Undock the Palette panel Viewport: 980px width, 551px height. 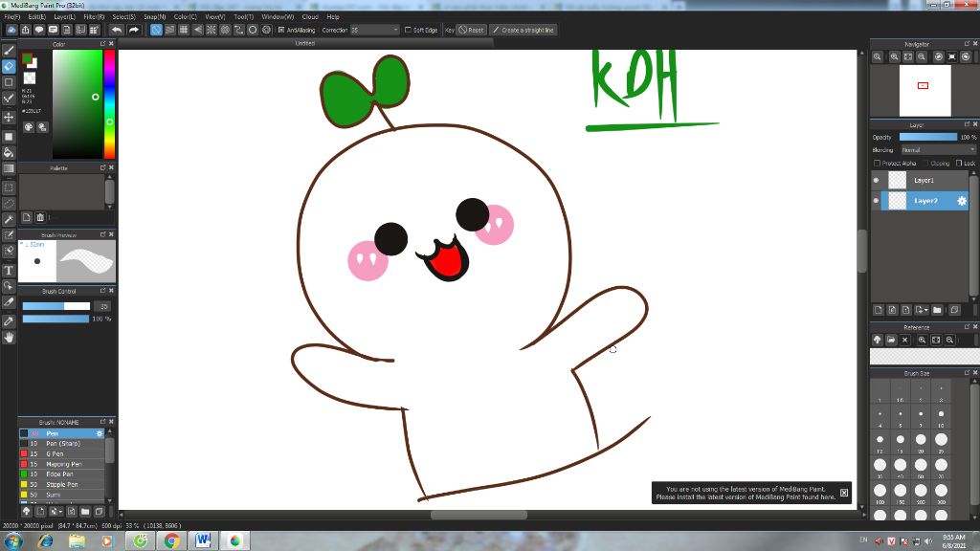click(102, 167)
